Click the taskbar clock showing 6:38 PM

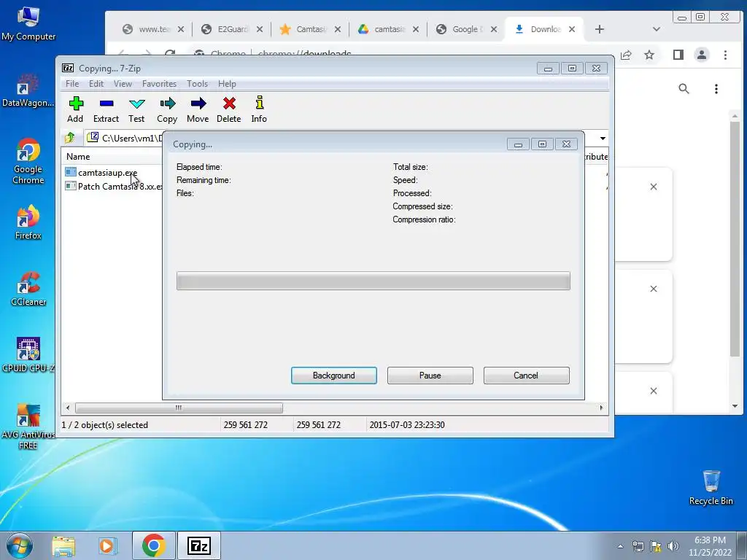pyautogui.click(x=710, y=540)
